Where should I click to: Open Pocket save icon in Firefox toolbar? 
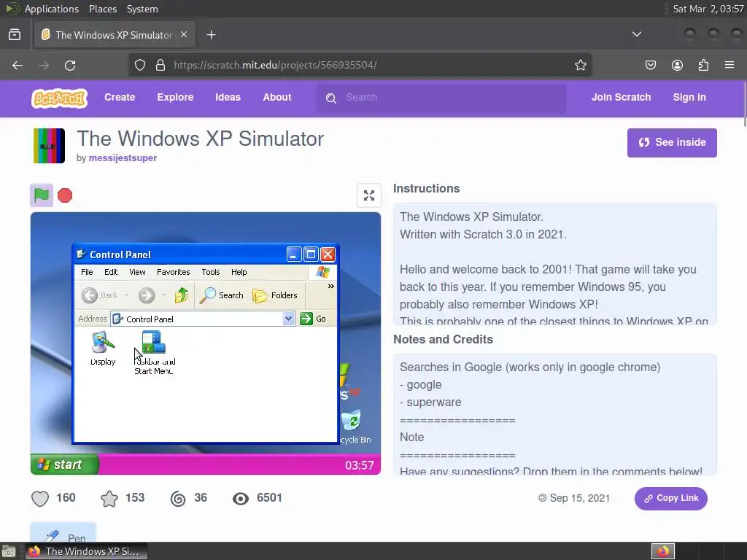click(650, 65)
